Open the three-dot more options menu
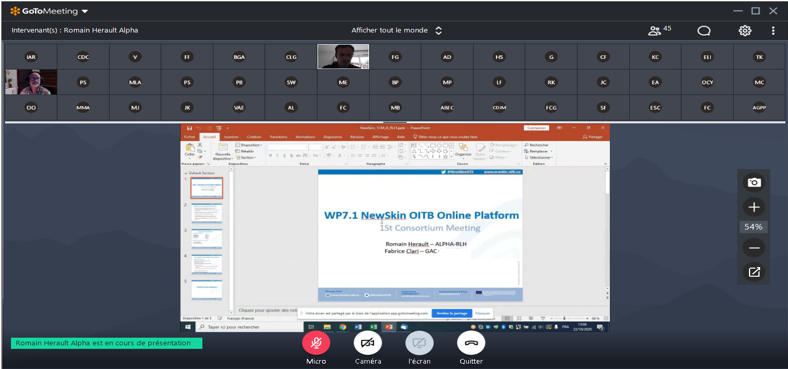The width and height of the screenshot is (788, 369). click(x=773, y=31)
